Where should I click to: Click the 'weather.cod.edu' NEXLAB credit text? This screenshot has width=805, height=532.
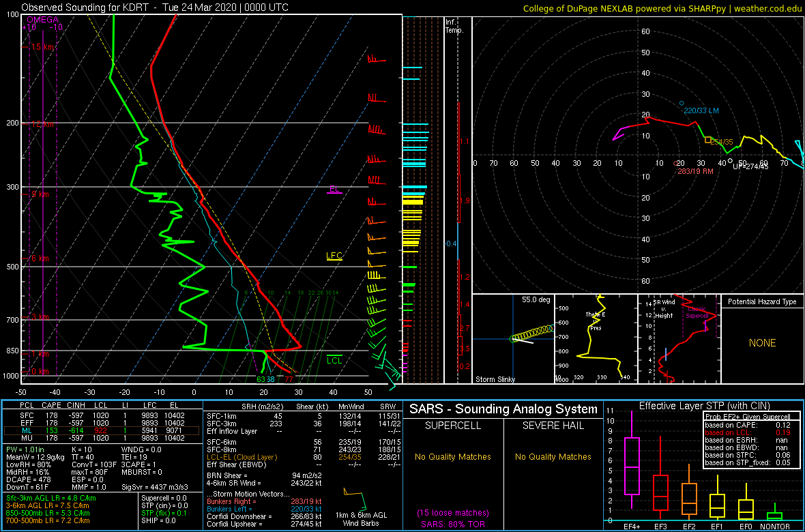click(767, 8)
